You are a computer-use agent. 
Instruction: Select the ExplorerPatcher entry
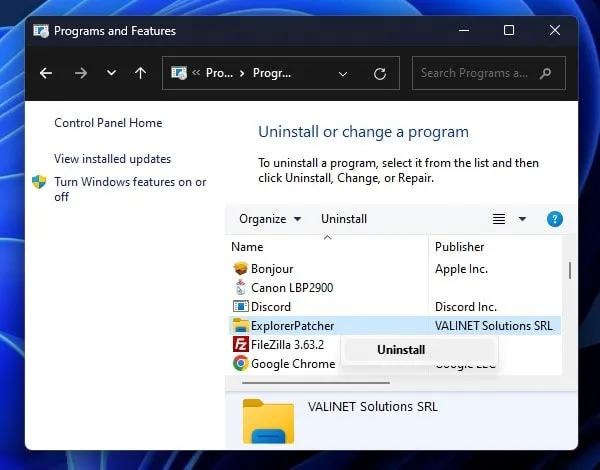click(395, 326)
